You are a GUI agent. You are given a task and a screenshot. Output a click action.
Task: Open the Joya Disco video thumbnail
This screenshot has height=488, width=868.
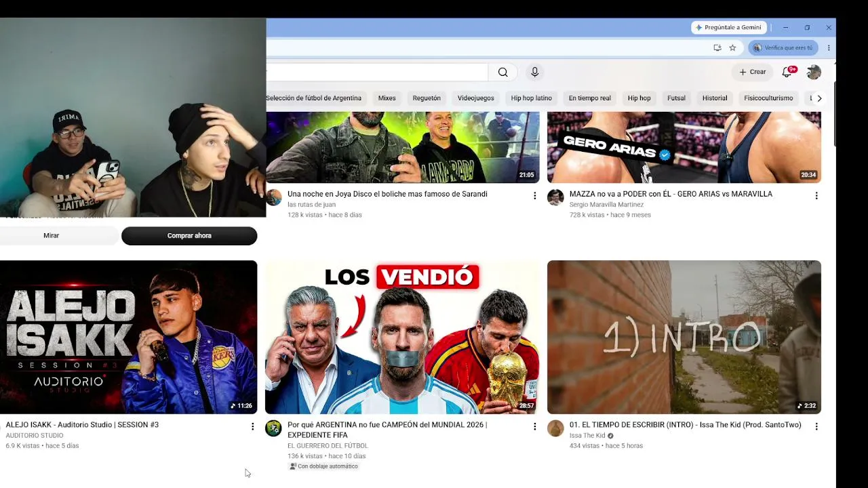pyautogui.click(x=402, y=147)
